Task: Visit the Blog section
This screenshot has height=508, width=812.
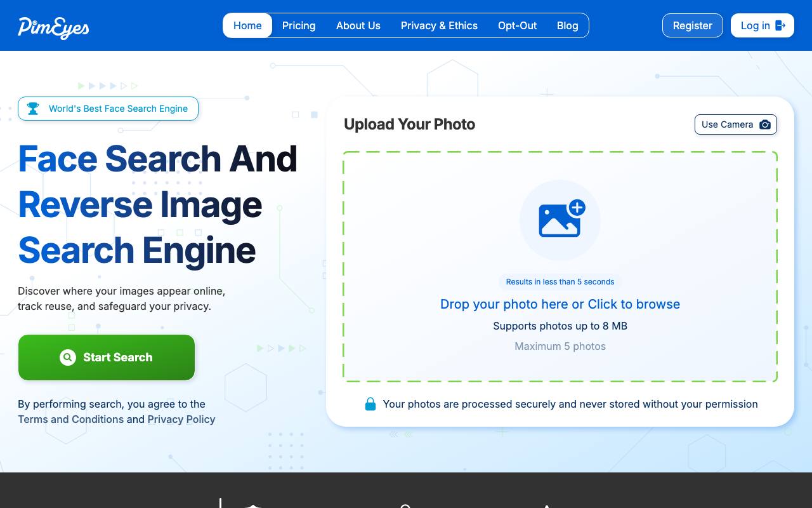Action: tap(568, 25)
